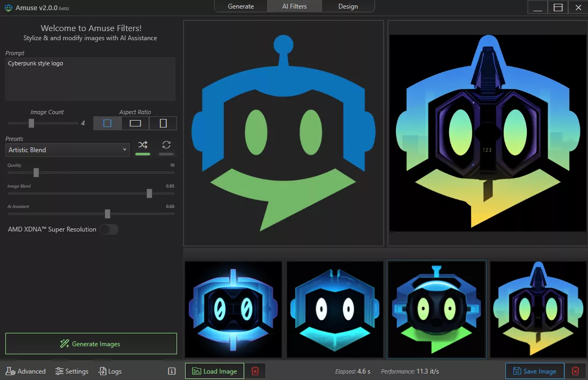Image resolution: width=588 pixels, height=380 pixels.
Task: Enable AMD XDNA Super Resolution switch
Action: click(x=109, y=229)
